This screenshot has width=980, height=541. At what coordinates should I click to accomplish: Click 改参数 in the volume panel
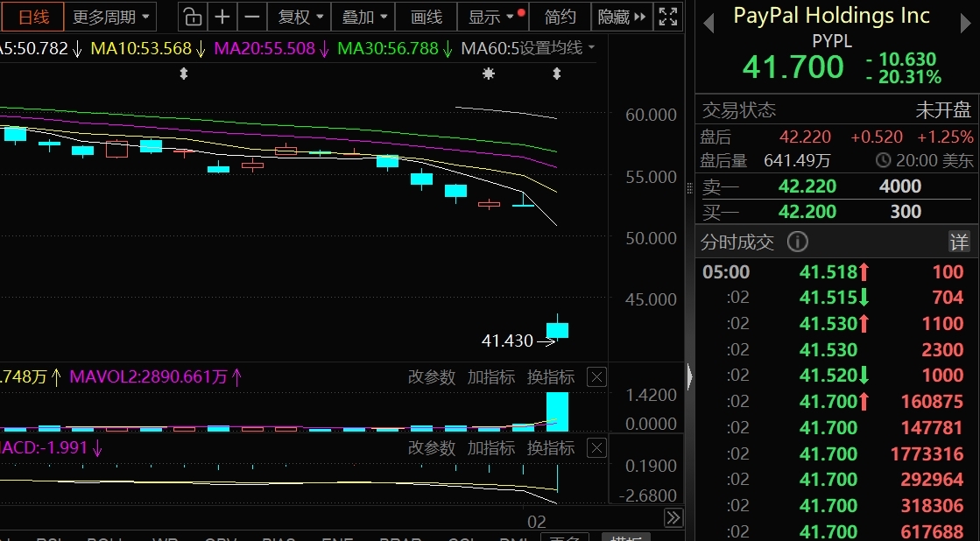(x=431, y=377)
